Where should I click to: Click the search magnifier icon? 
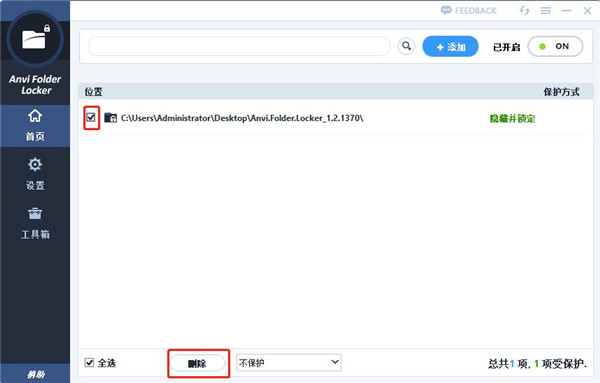406,46
